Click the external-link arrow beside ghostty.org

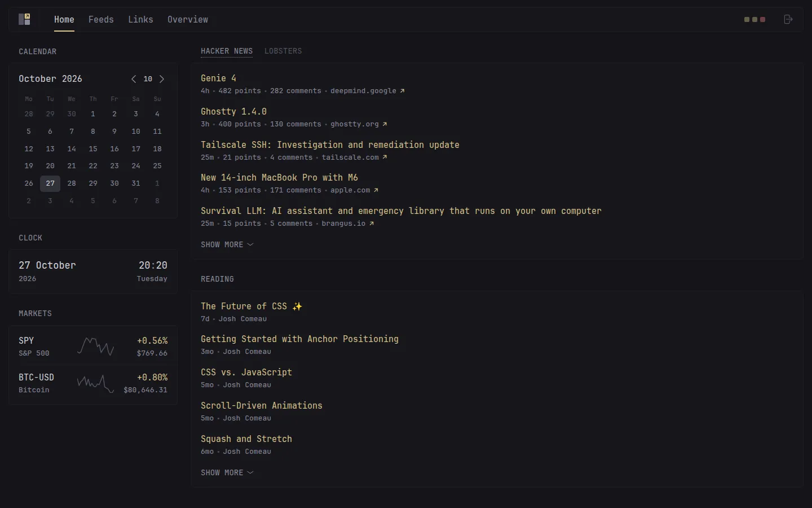coord(385,124)
